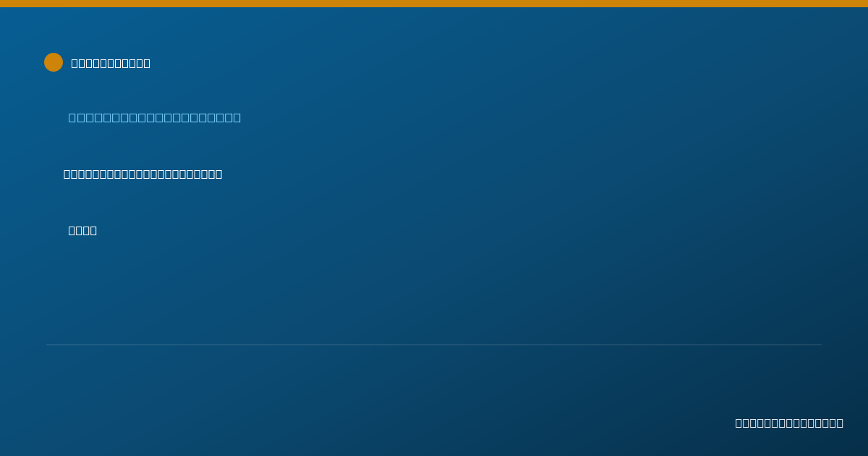The image size is (868, 456).
Task: Click first character box of light-blue headline
Action: [x=72, y=117]
